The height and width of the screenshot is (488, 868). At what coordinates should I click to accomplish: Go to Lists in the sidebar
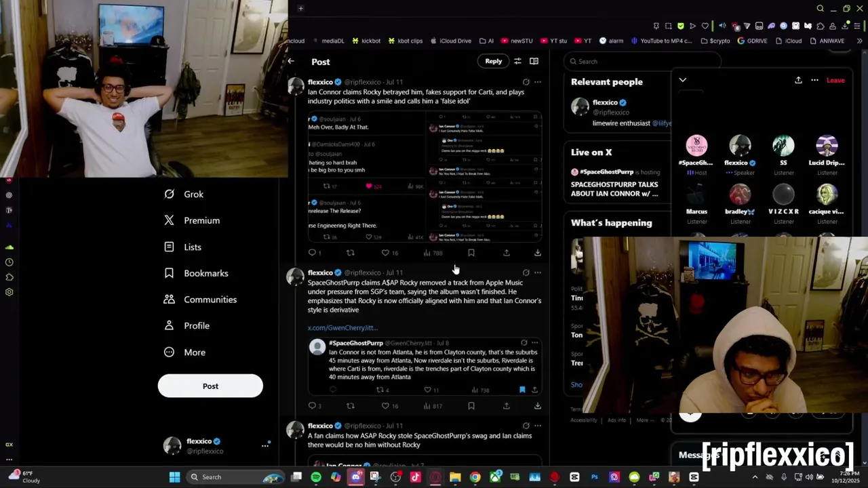click(x=183, y=247)
